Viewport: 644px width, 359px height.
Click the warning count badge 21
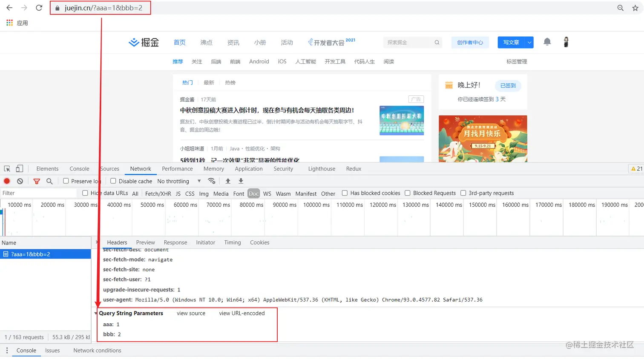(x=637, y=169)
